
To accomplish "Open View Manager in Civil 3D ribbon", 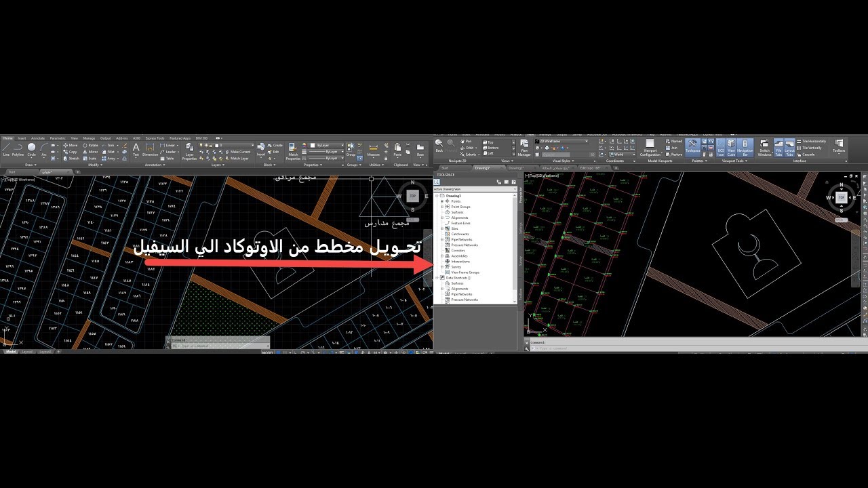I will click(x=524, y=148).
